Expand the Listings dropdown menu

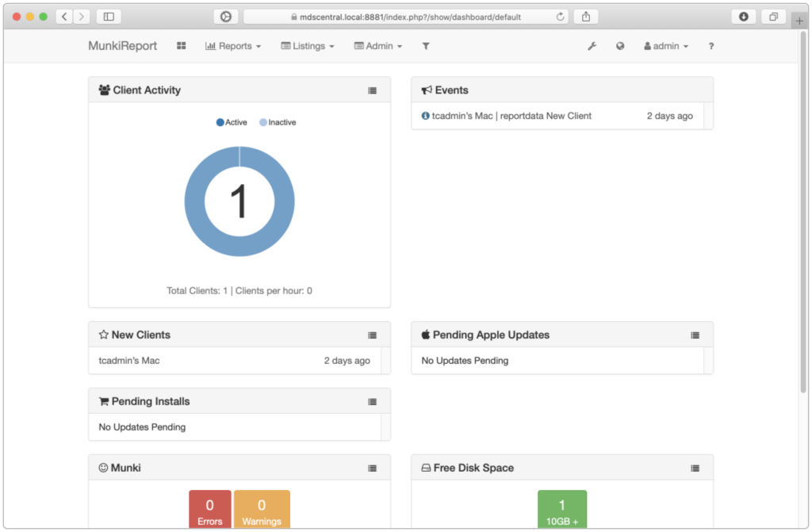[x=308, y=46]
